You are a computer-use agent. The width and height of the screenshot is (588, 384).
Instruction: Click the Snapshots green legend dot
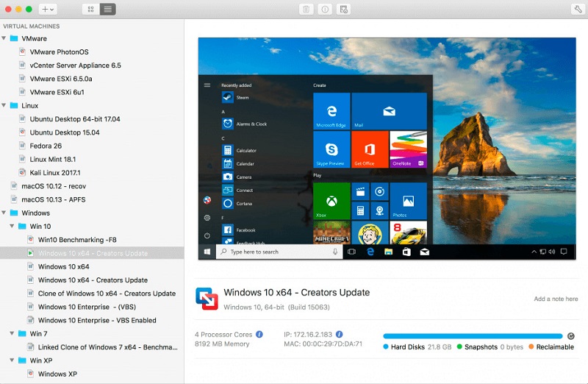[459, 346]
